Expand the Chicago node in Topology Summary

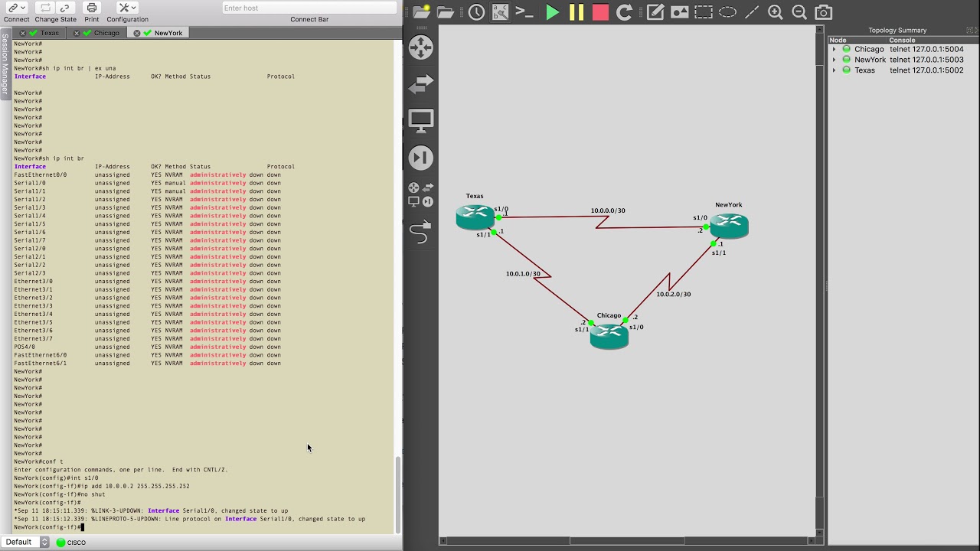[x=835, y=49]
